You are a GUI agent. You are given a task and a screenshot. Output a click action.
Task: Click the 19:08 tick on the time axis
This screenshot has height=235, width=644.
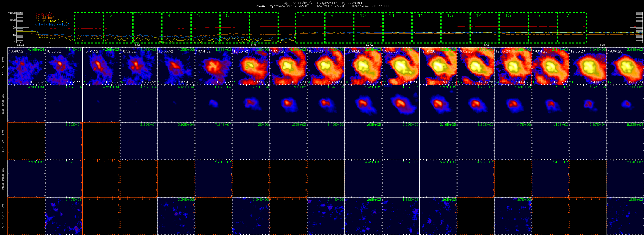tap(602, 45)
